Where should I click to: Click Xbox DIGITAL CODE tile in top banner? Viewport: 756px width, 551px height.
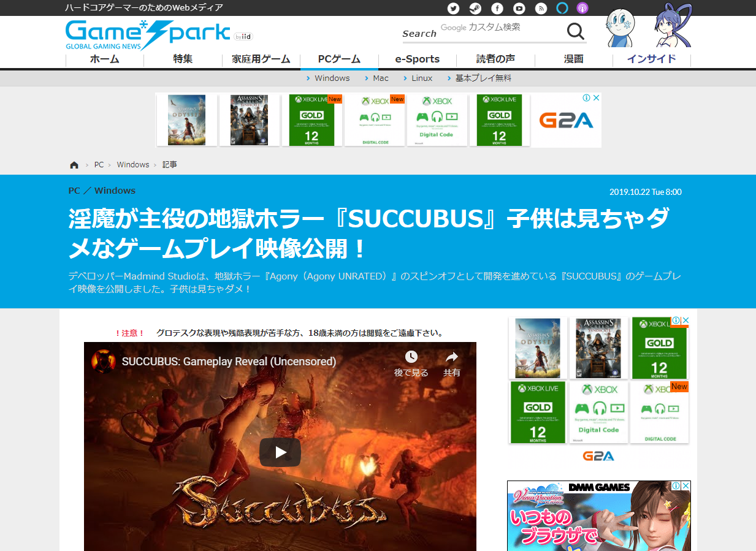(x=375, y=120)
